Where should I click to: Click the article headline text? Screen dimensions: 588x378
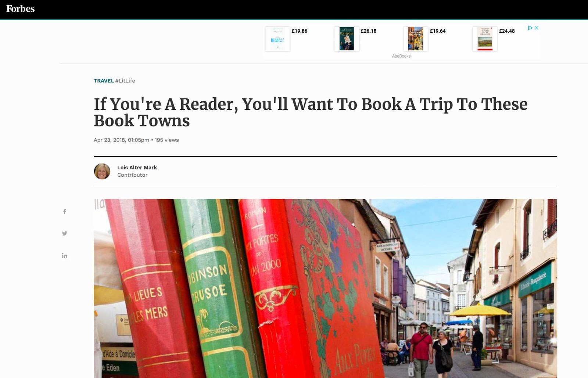tap(311, 112)
